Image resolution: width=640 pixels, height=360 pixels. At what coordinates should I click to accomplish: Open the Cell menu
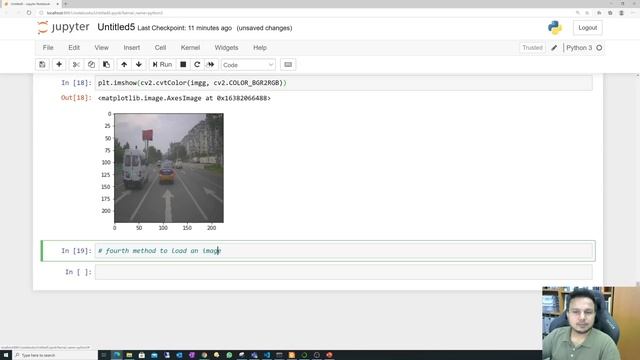(160, 48)
